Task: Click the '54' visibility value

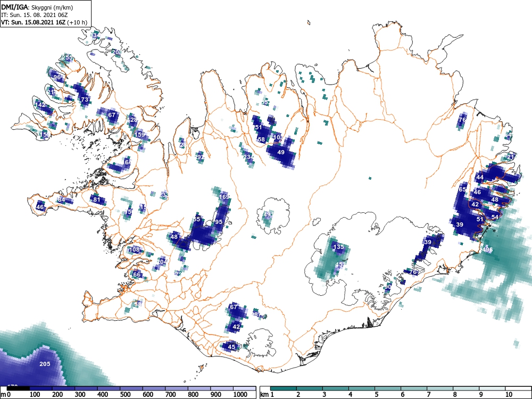Action: (495, 217)
